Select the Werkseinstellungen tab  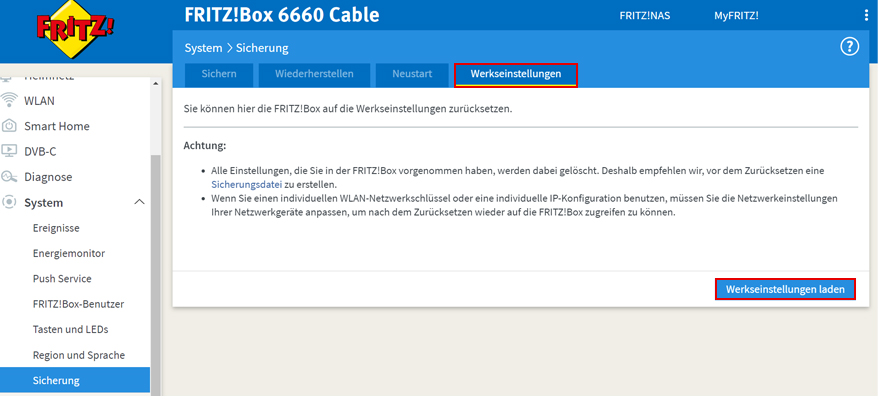point(516,75)
